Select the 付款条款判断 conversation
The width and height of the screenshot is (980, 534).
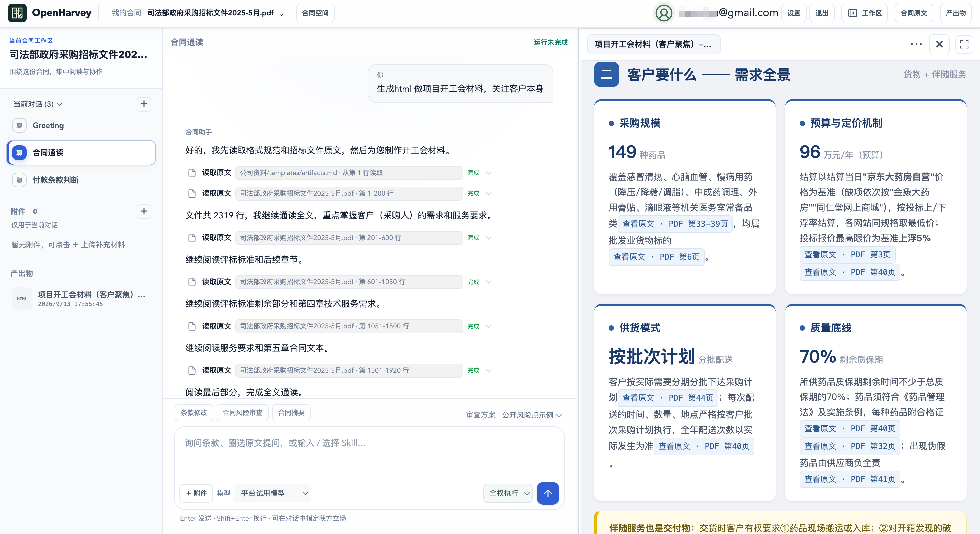coord(81,180)
